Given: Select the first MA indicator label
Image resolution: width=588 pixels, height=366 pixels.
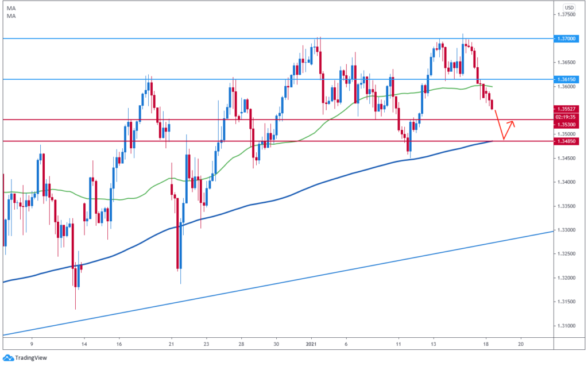Looking at the screenshot, I should click(x=11, y=8).
